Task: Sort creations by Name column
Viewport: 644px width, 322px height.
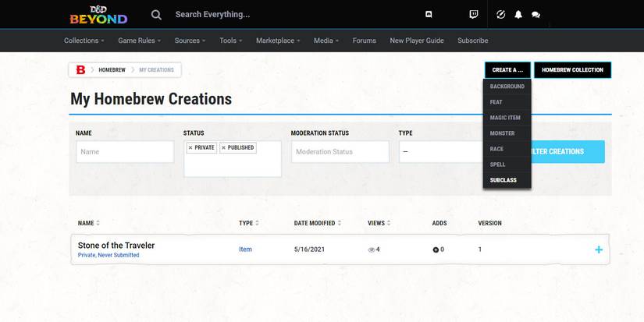Action: 88,223
